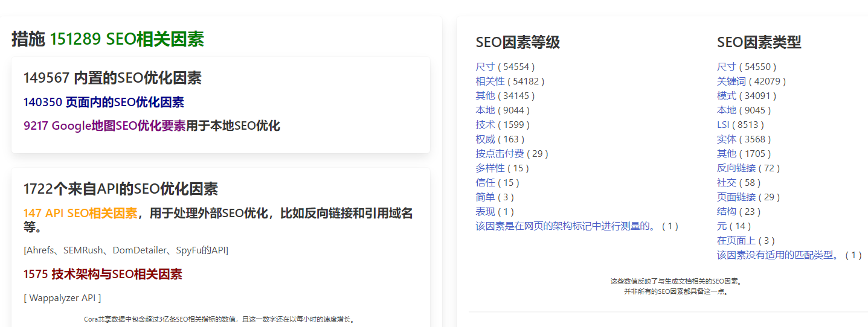Viewport: 868px width, 327px height.
Task: Click the 140350 页面内的SEO优化因素 line
Action: pyautogui.click(x=104, y=103)
